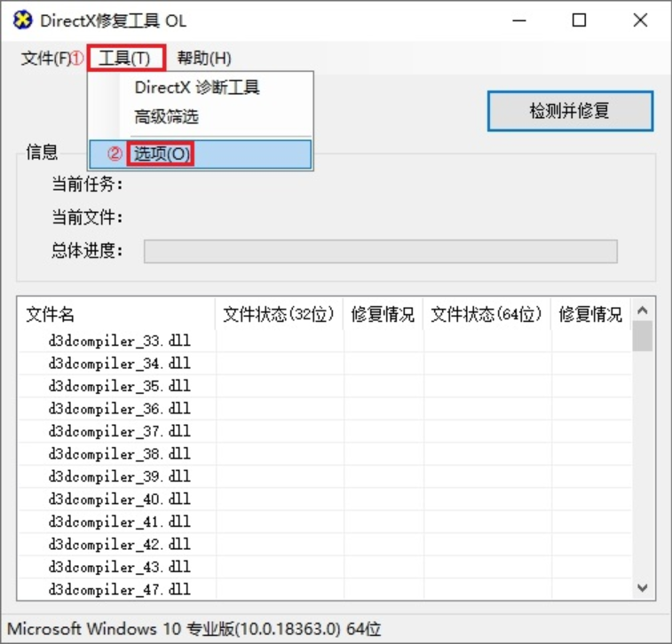672x644 pixels.
Task: Click the 当前文件: label
Action: pyautogui.click(x=87, y=217)
